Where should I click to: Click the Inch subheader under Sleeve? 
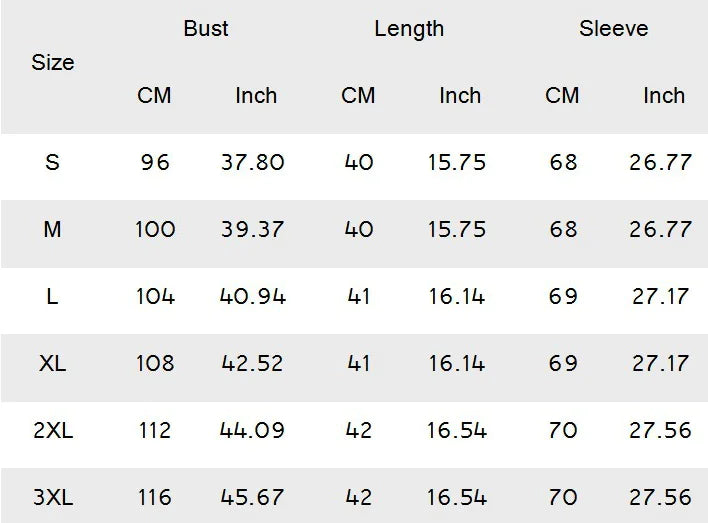[664, 96]
